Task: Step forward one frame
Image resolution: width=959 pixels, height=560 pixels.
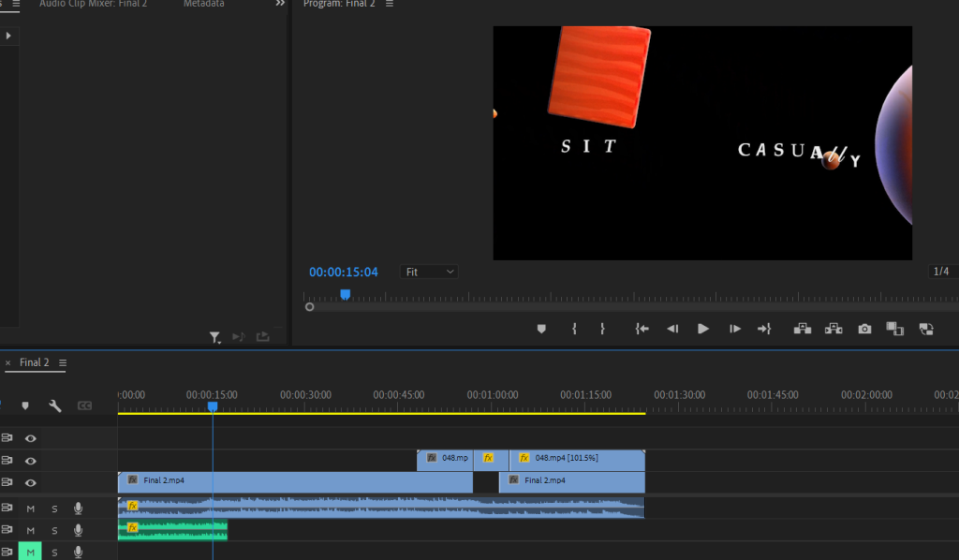Action: (x=735, y=329)
